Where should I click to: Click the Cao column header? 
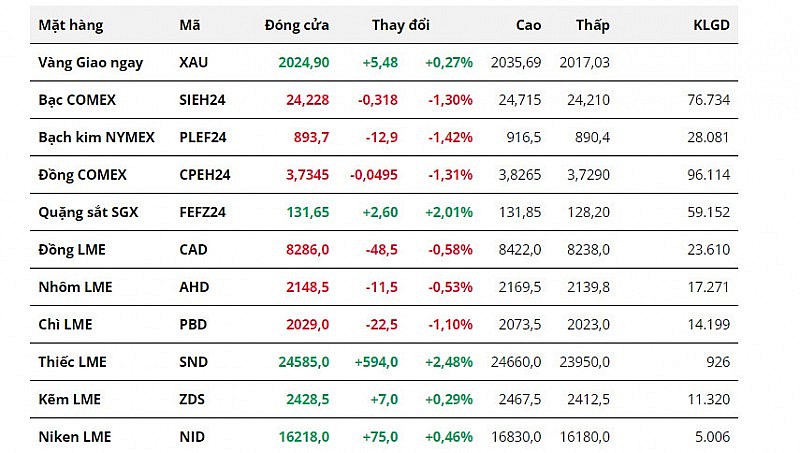(x=528, y=25)
